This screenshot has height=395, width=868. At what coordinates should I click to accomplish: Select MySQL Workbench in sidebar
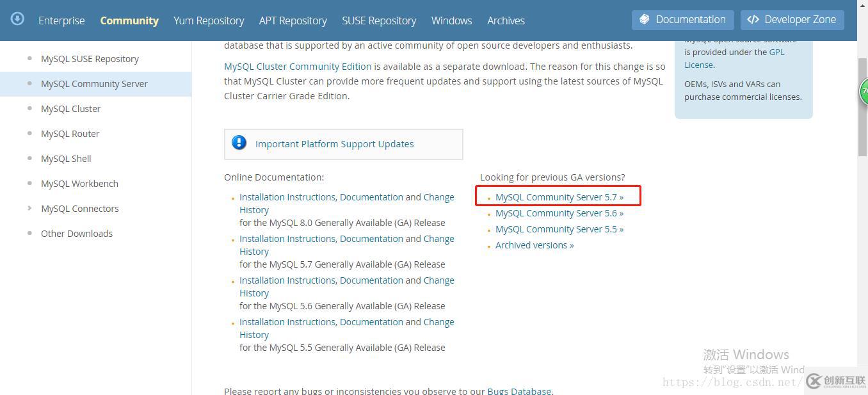[x=79, y=184]
